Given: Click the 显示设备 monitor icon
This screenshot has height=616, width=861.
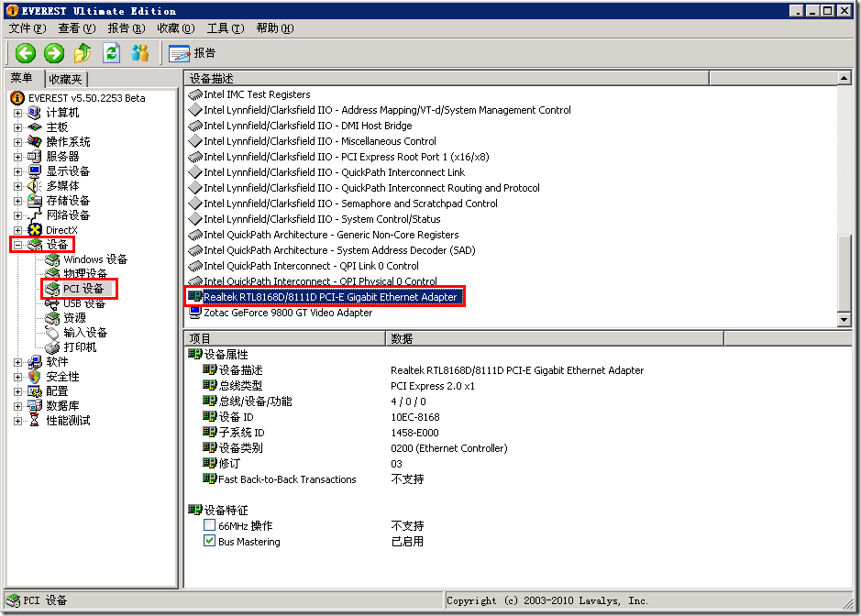Looking at the screenshot, I should click(x=35, y=171).
